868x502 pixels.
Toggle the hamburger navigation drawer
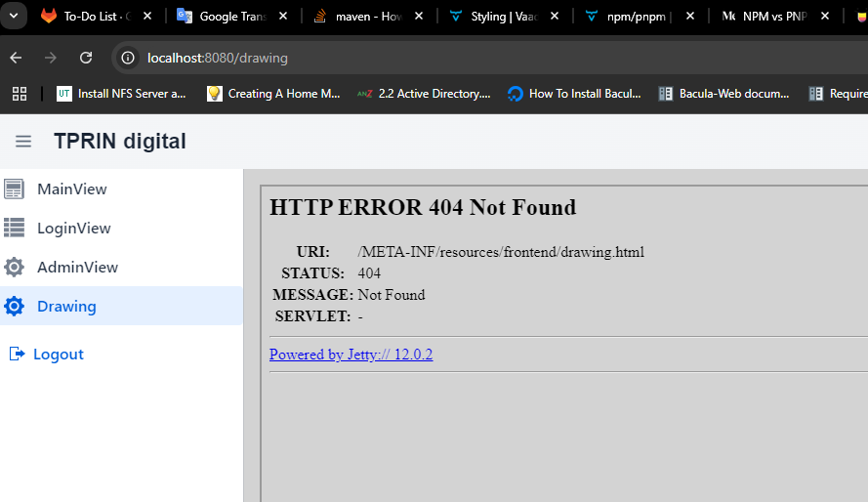coord(23,142)
